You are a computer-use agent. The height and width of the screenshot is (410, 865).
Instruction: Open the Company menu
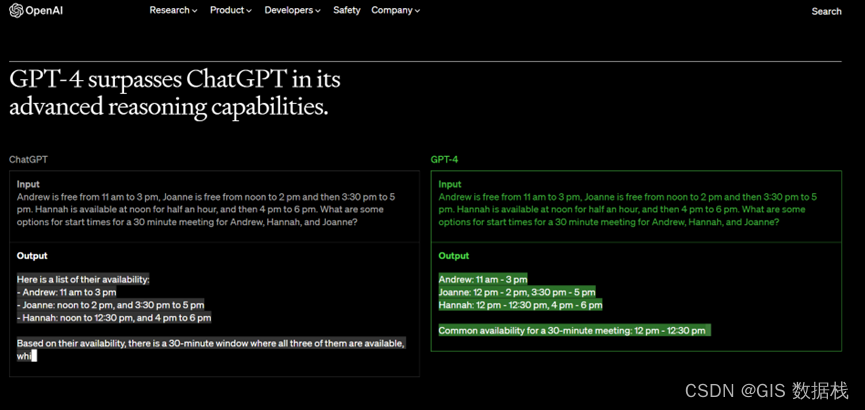click(396, 10)
